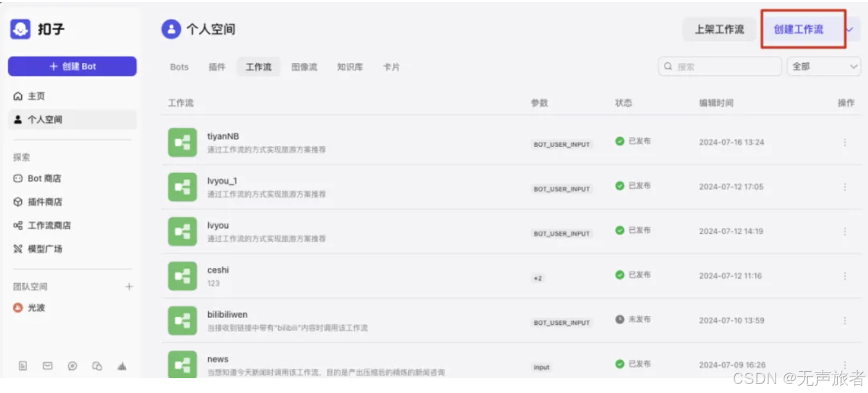
Task: Open the document icon in sidebar footer
Action: tap(23, 366)
